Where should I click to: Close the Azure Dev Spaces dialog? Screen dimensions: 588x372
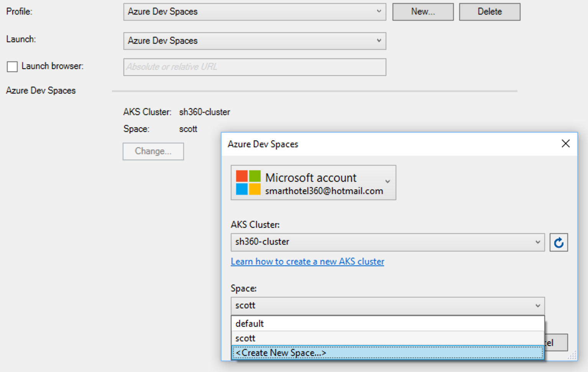(x=565, y=144)
